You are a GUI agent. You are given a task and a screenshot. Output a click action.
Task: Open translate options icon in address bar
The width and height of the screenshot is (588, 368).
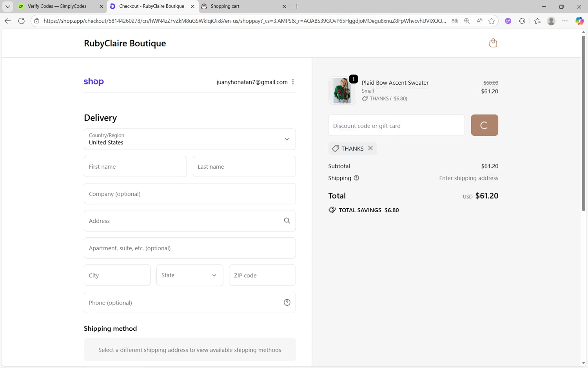(x=455, y=21)
